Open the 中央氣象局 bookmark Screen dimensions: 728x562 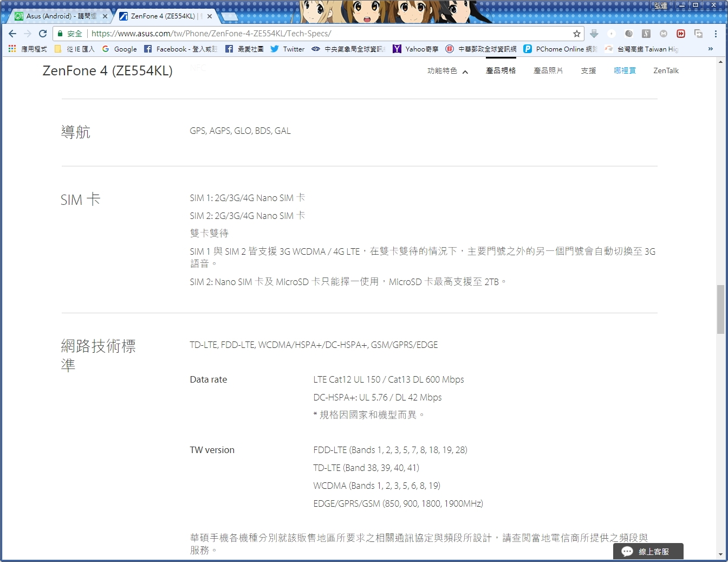click(x=348, y=49)
